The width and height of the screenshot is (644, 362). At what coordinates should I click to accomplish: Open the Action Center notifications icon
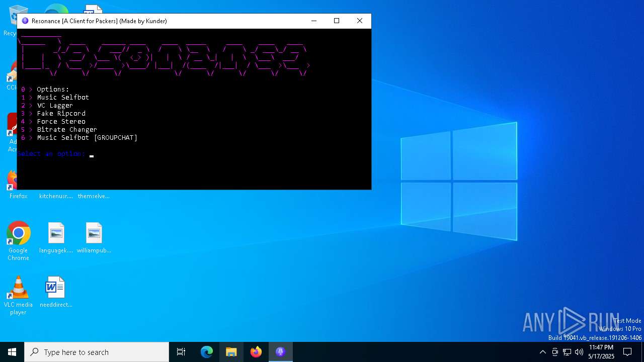tap(627, 352)
